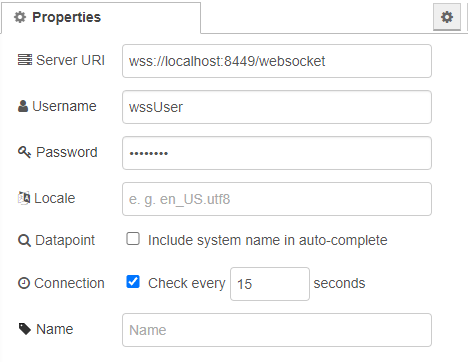Click the Server URI server icon
The width and height of the screenshot is (468, 362).
coord(25,60)
